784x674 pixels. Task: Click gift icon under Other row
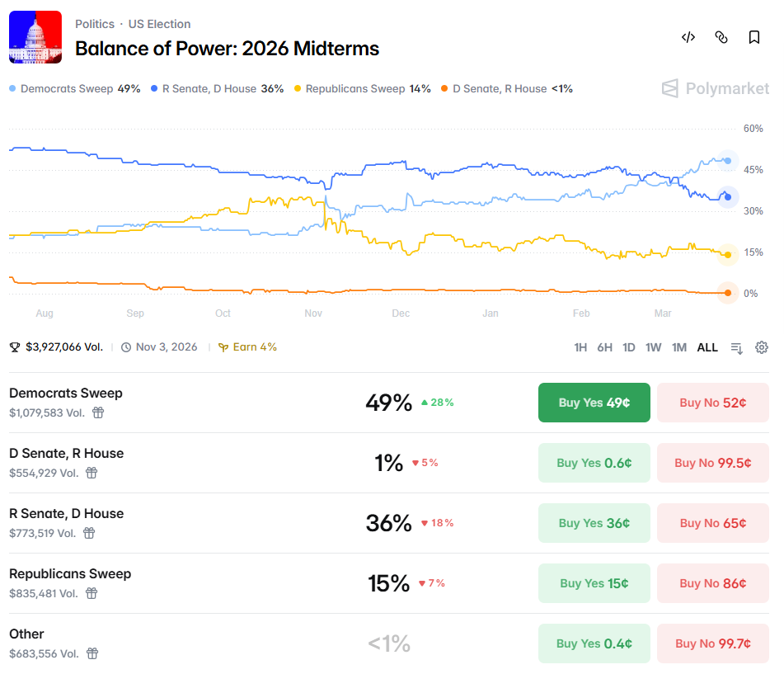[92, 653]
